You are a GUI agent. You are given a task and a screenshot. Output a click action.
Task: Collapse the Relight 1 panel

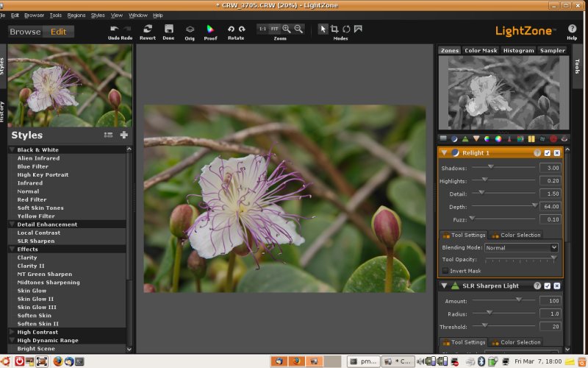point(444,153)
